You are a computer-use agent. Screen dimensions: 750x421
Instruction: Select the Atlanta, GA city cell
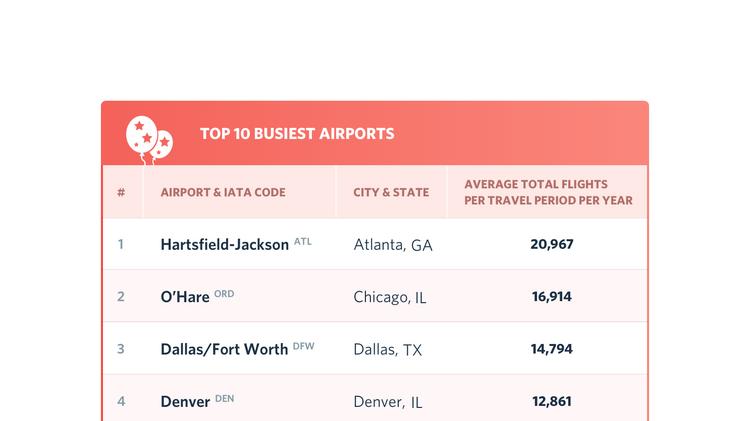(x=393, y=245)
